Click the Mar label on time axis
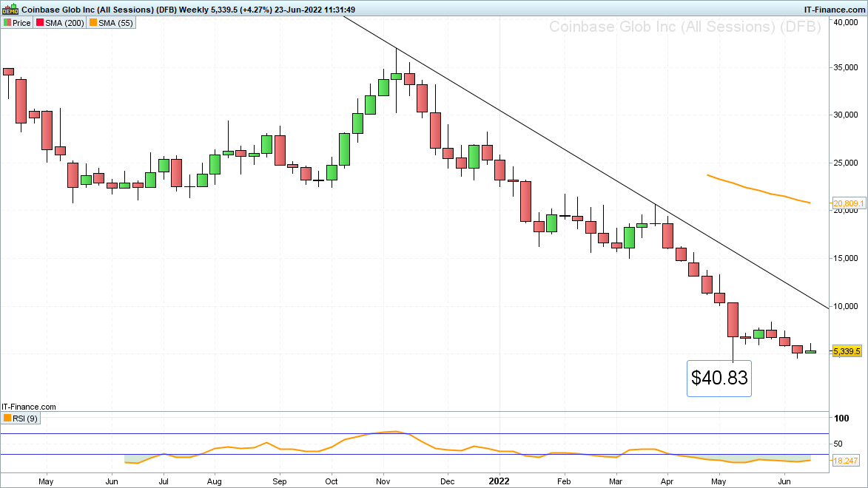Viewport: 868px width, 488px height. 616,481
